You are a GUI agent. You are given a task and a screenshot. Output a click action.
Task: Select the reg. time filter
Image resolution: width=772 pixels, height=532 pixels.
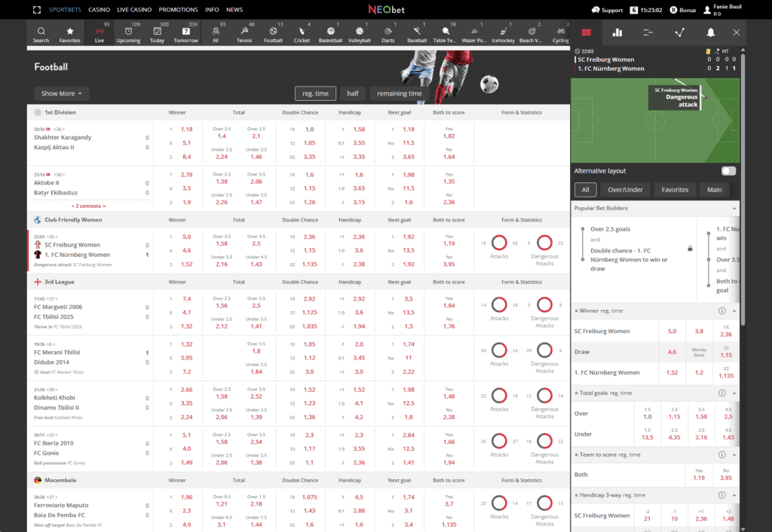tap(315, 93)
